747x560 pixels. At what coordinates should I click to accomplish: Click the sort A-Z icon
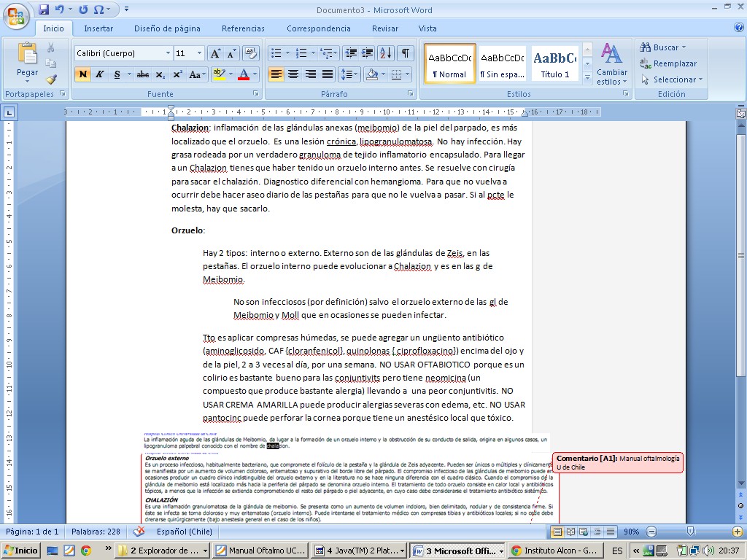point(386,53)
